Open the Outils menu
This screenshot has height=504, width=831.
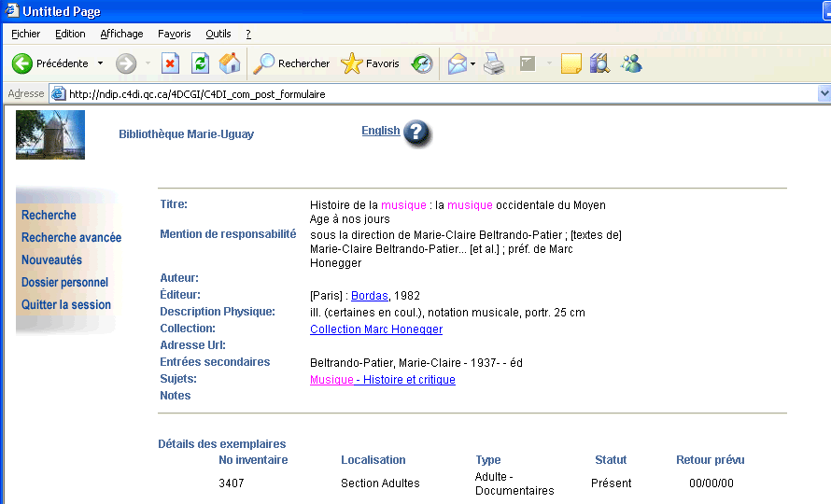[218, 34]
